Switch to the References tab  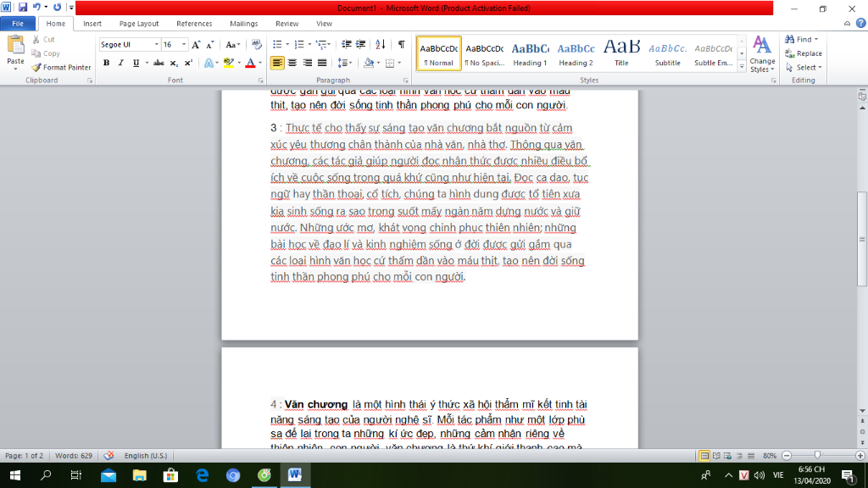(x=194, y=24)
